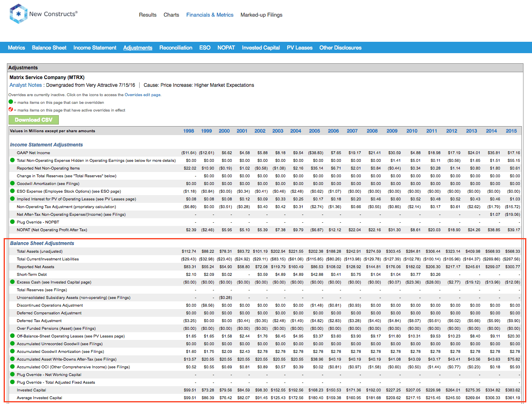
Task: Click the NOPAT (Net Operating Profit After Tax) label
Action: click(52, 230)
